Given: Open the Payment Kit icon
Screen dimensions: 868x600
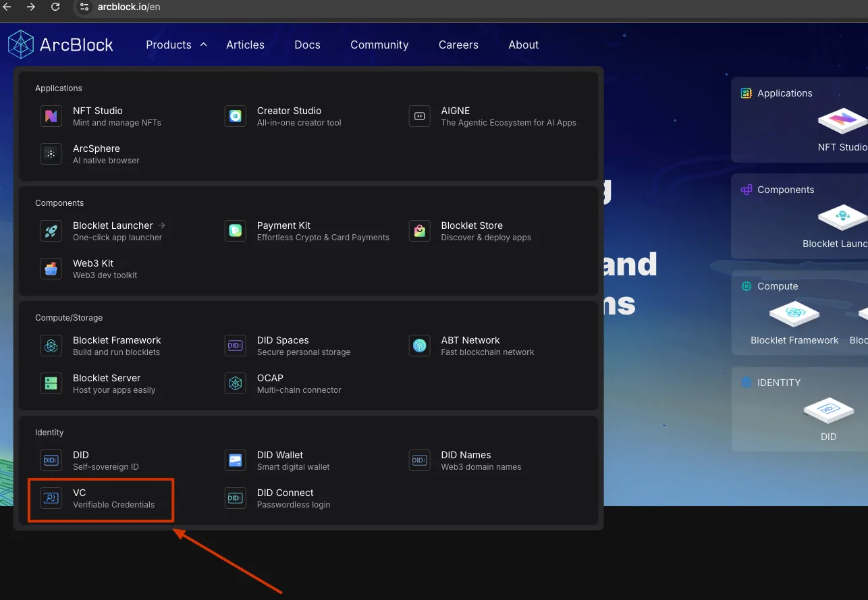Looking at the screenshot, I should (235, 231).
